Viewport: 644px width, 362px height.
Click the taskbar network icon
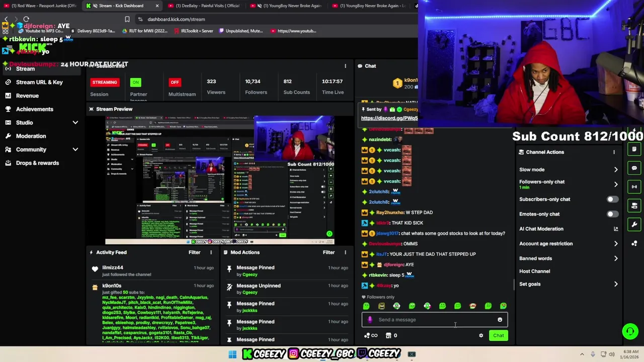[603, 354]
